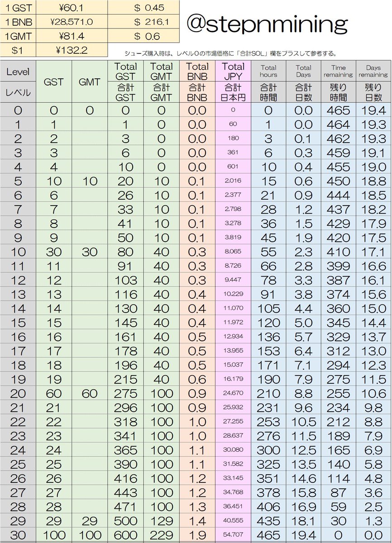This screenshot has width=392, height=543.
Task: Click total days value 12.5 in level 24 row
Action: (x=303, y=450)
